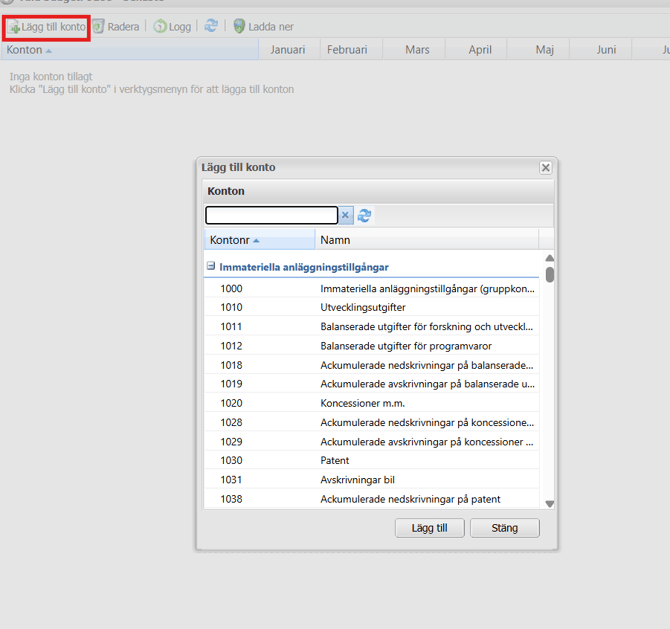Screen dimensions: 670x629
Task: Click in the account search input field
Action: (x=272, y=215)
